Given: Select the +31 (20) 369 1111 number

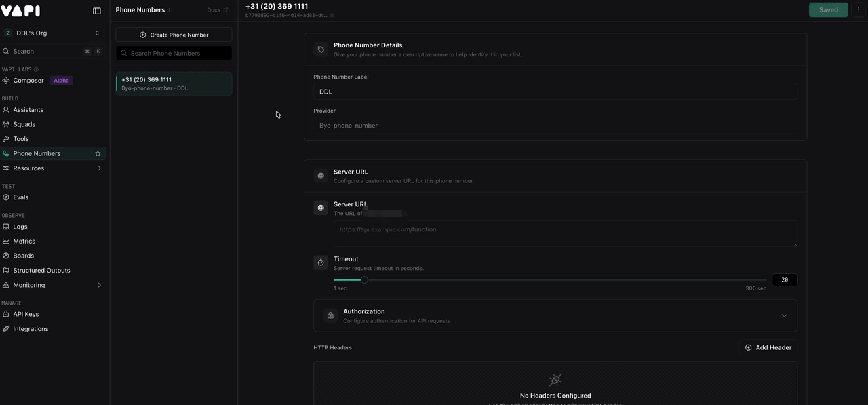Looking at the screenshot, I should pos(174,83).
